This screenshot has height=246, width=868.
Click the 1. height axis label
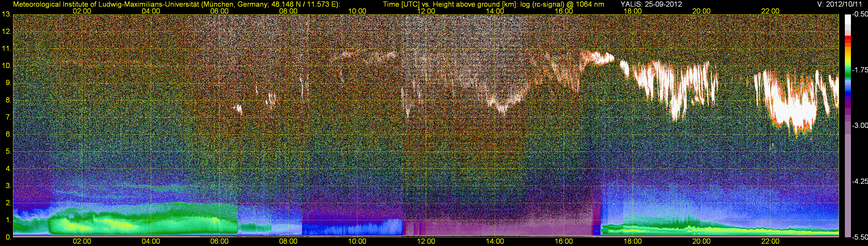8,220
